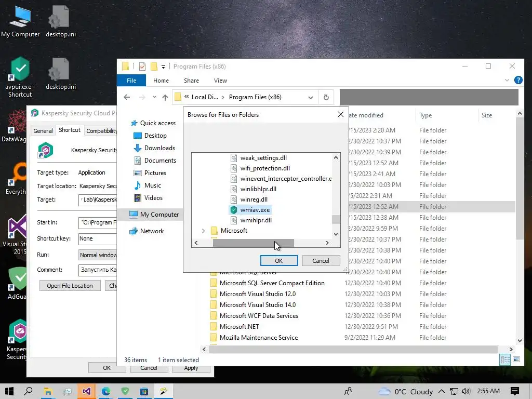The width and height of the screenshot is (532, 399).
Task: Switch to the Compatibility properties tab
Action: tap(101, 130)
